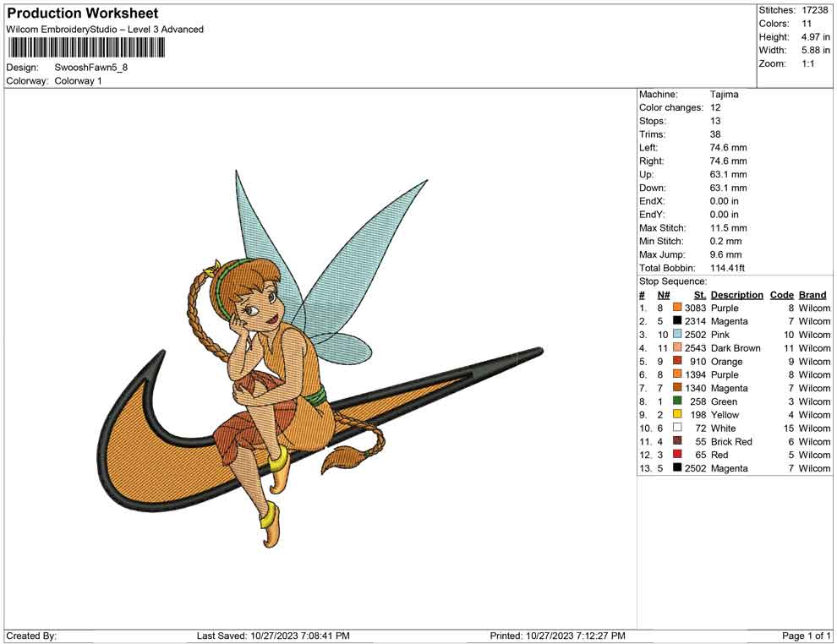Viewport: 837px width, 644px height.
Task: Click the Zoom value 1:1
Action: point(807,63)
